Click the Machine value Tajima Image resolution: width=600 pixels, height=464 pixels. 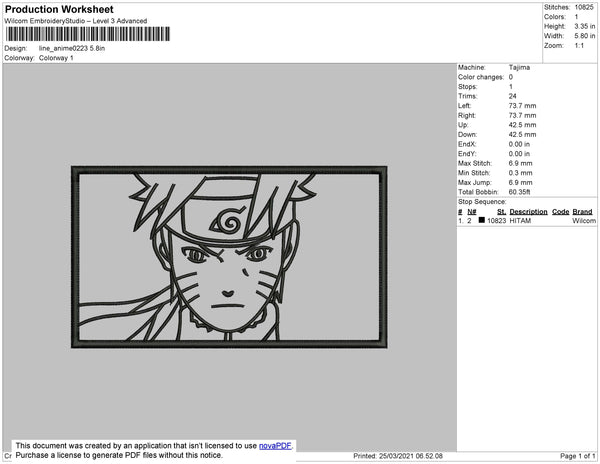520,68
